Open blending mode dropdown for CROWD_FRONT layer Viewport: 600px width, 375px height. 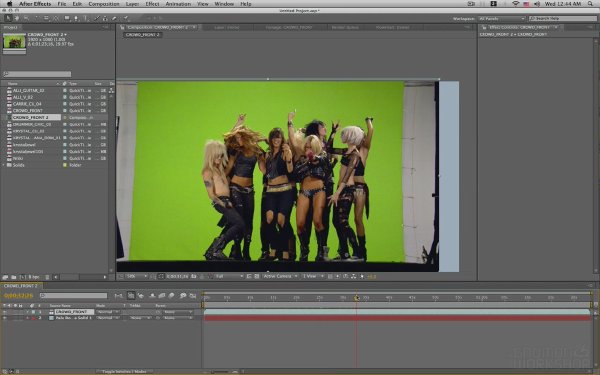point(108,312)
